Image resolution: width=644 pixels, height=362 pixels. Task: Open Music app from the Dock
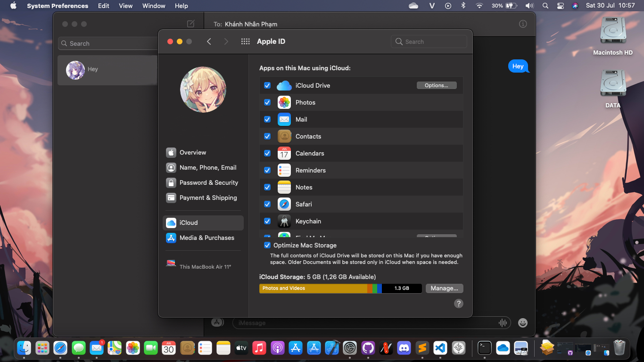[259, 348]
